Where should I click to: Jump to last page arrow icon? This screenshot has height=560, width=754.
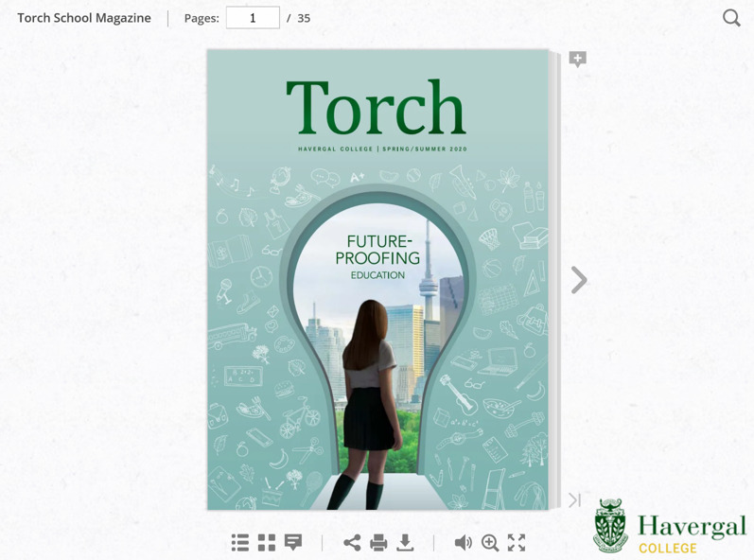[574, 499]
